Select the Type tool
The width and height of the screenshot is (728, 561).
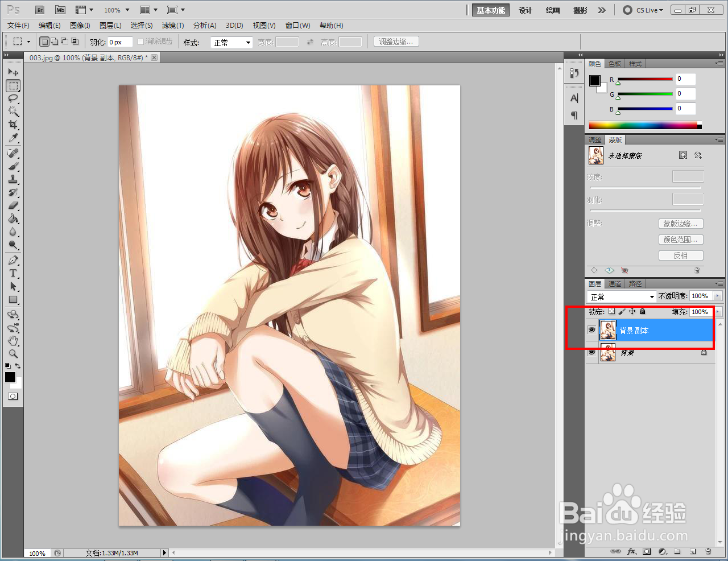pyautogui.click(x=13, y=274)
